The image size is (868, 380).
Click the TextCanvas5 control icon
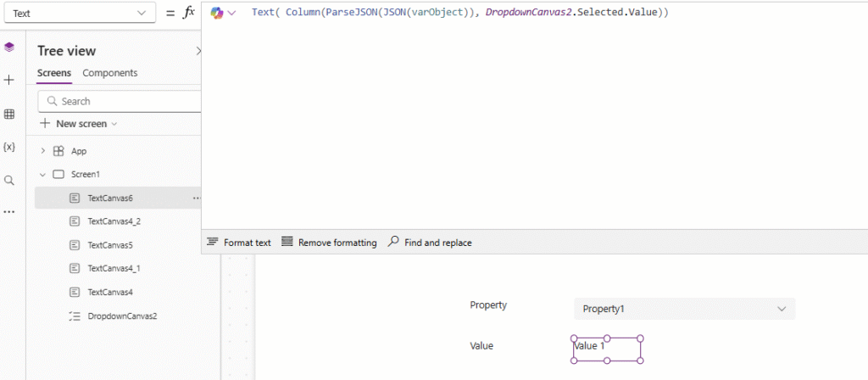coord(75,244)
